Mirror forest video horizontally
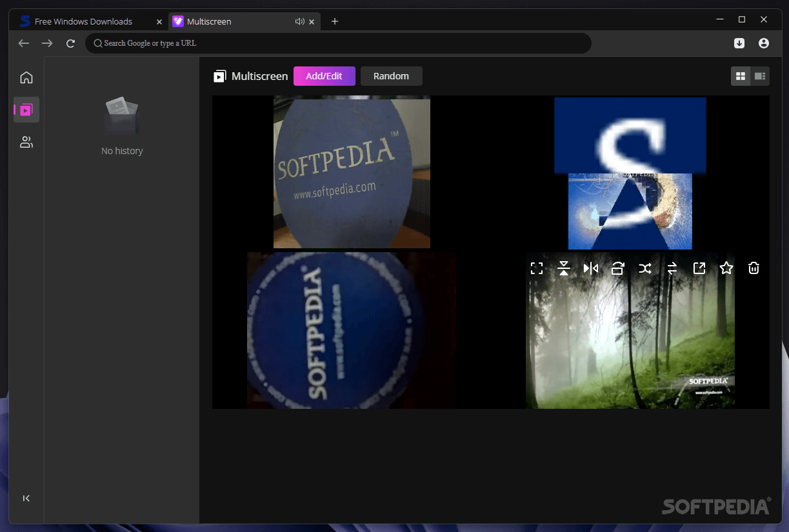This screenshot has width=789, height=532. click(590, 268)
